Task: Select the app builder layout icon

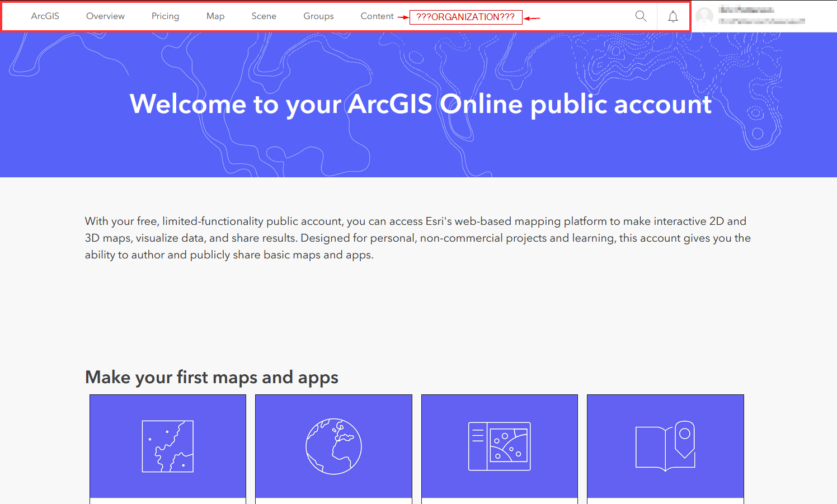Action: [x=499, y=446]
